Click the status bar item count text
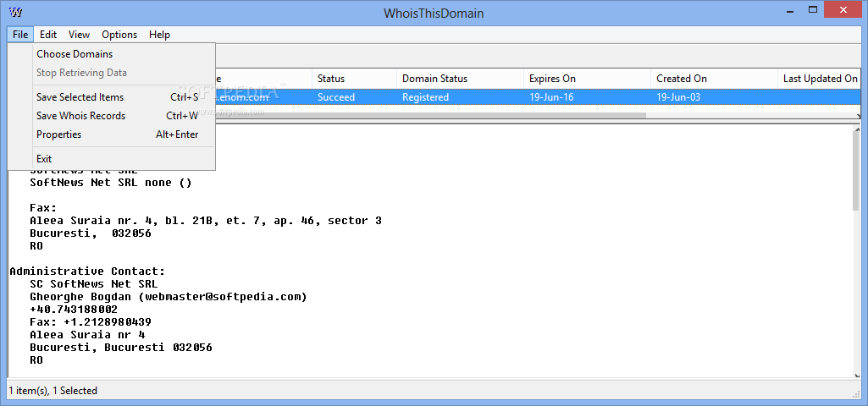 click(x=53, y=391)
